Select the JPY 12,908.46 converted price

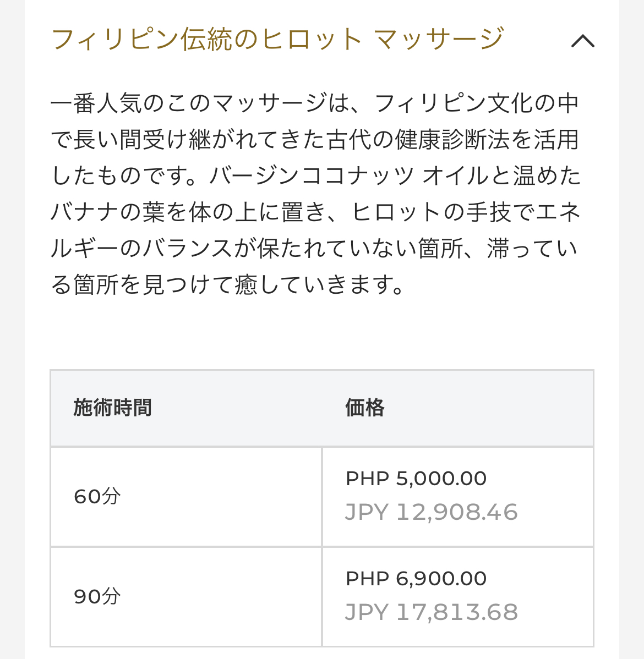431,512
